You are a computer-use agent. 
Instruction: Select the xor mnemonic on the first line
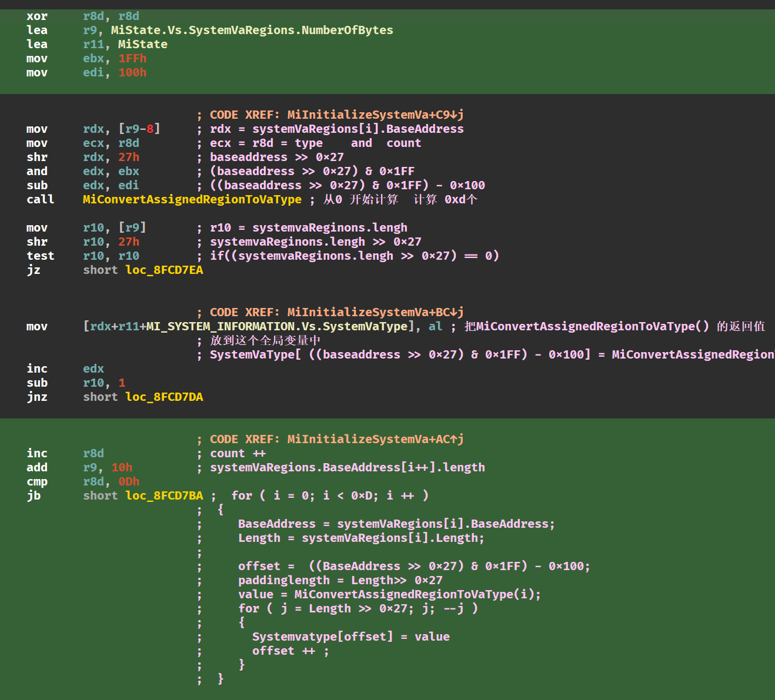(37, 16)
